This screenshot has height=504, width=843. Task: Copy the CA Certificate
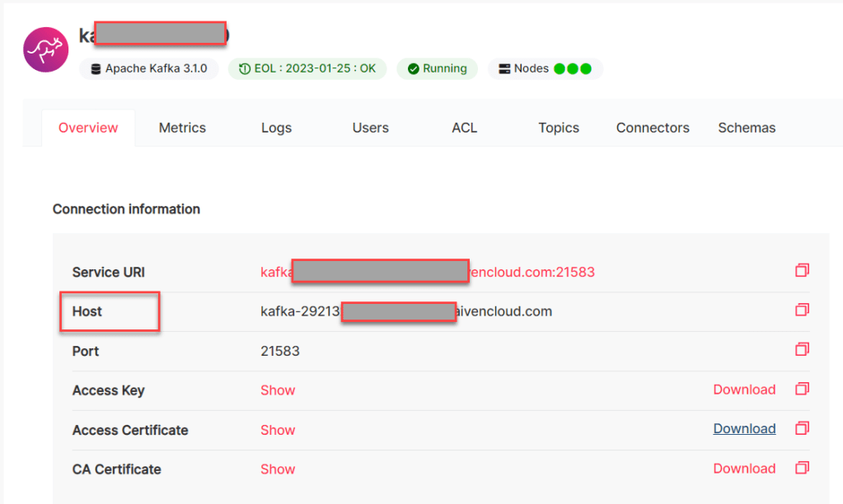point(802,469)
